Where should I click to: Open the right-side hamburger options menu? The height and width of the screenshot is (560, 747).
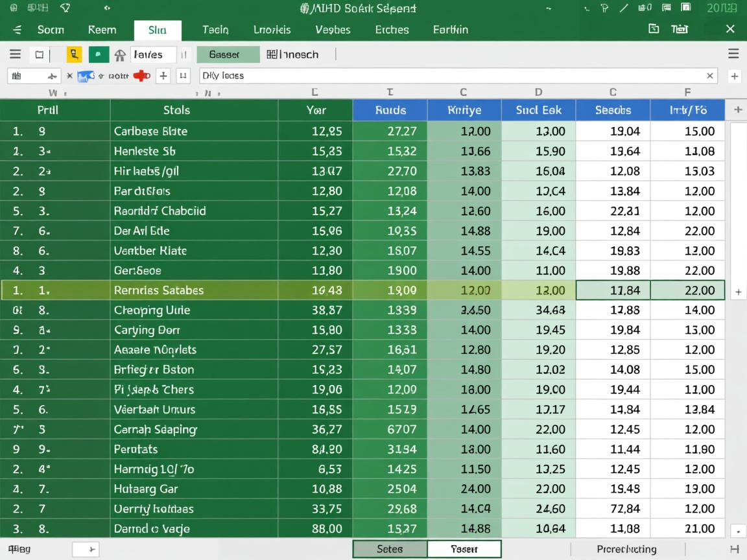pyautogui.click(x=733, y=54)
